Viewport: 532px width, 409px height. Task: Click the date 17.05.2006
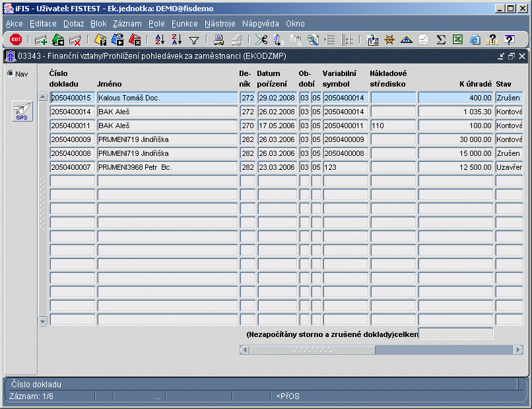pos(277,126)
